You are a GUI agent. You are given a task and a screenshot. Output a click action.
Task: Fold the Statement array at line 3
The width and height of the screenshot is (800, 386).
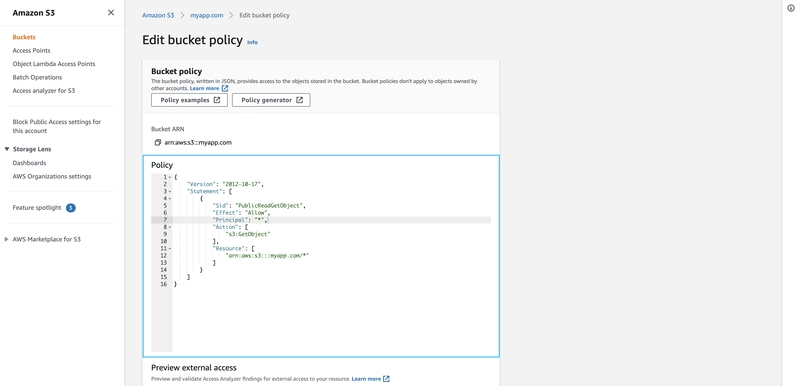tap(170, 191)
